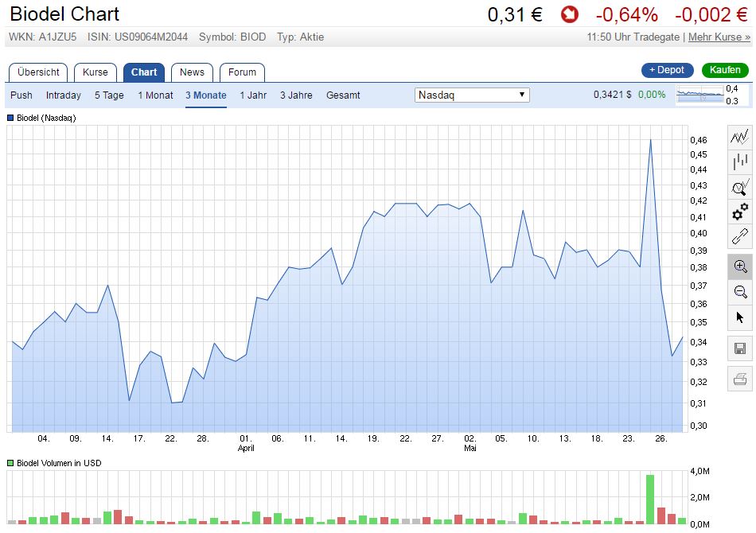The width and height of the screenshot is (756, 533).
Task: Open chart settings gears icon
Action: point(739,212)
